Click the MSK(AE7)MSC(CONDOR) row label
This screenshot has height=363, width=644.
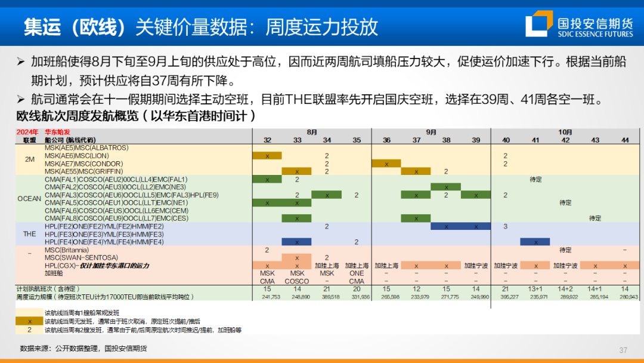[84, 164]
